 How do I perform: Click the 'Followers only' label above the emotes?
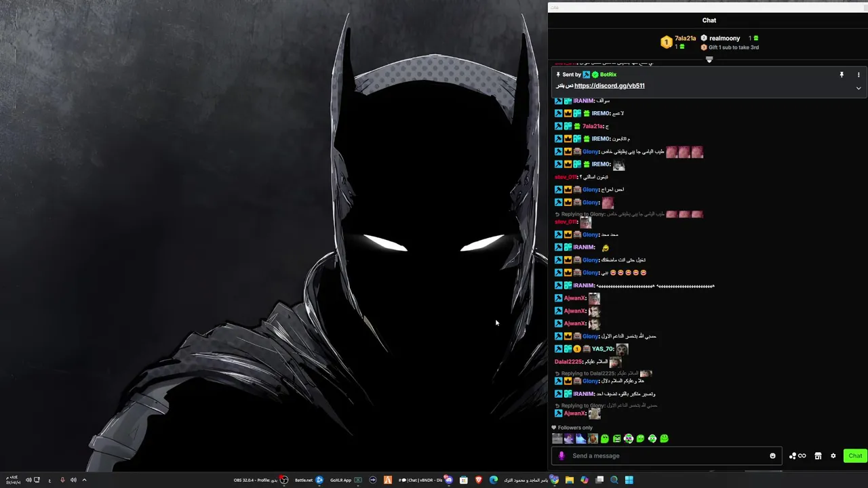point(575,428)
